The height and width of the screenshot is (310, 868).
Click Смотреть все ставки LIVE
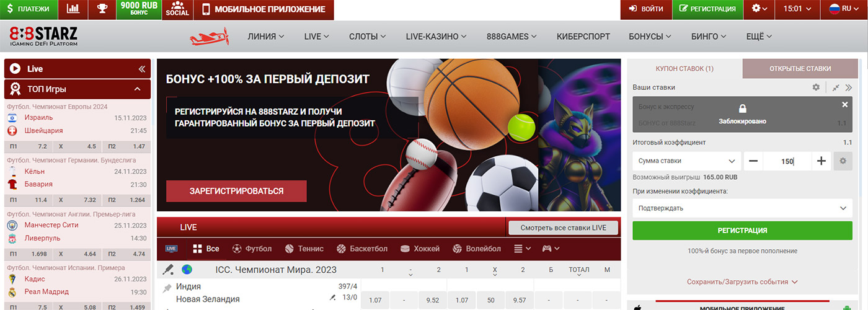coord(564,228)
